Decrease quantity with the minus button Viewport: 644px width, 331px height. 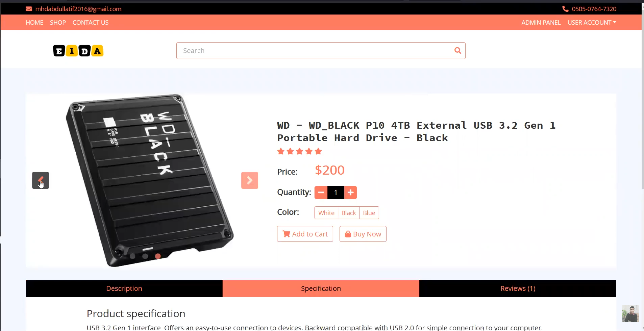321,193
